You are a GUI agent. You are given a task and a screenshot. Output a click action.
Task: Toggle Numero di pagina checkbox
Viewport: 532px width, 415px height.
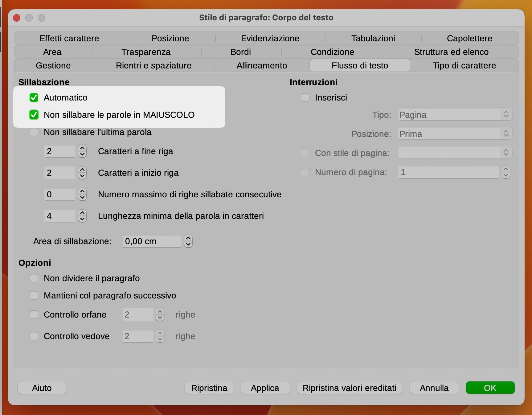click(305, 172)
